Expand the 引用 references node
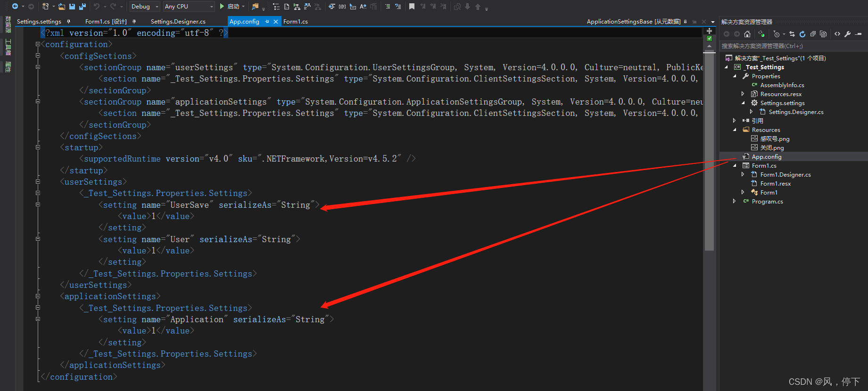868x391 pixels. [x=735, y=121]
